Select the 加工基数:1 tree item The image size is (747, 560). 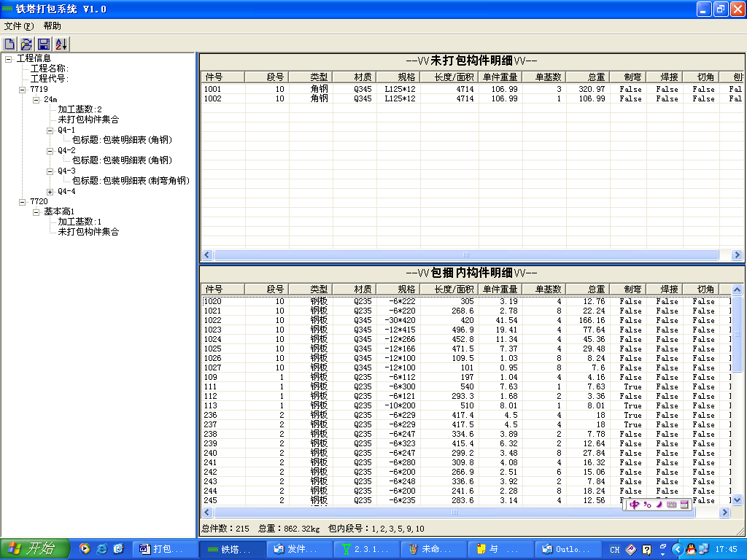pyautogui.click(x=80, y=222)
